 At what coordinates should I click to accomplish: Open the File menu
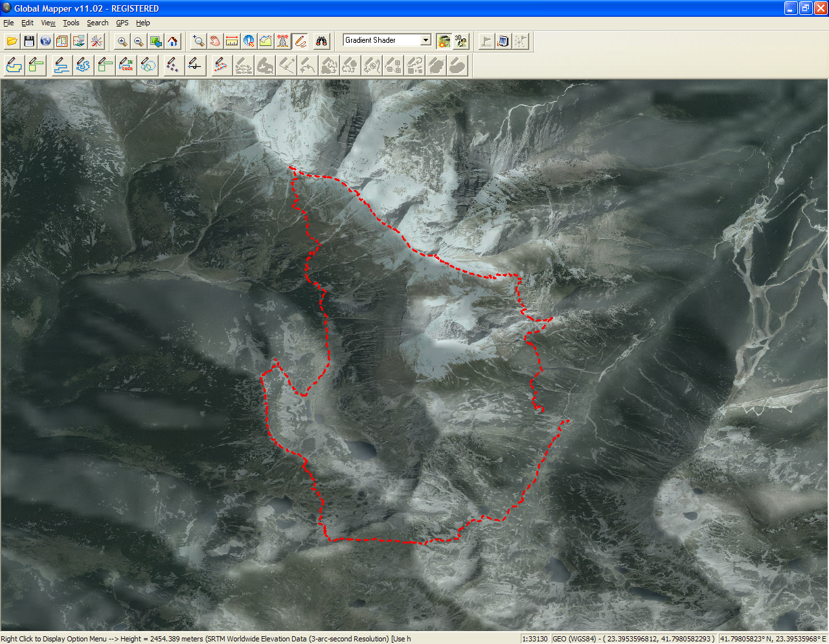8,23
